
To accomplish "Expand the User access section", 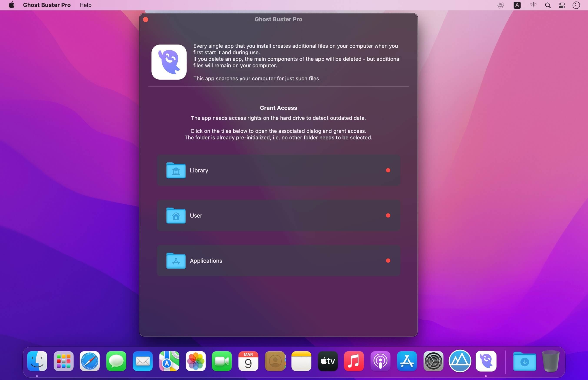I will pyautogui.click(x=278, y=215).
